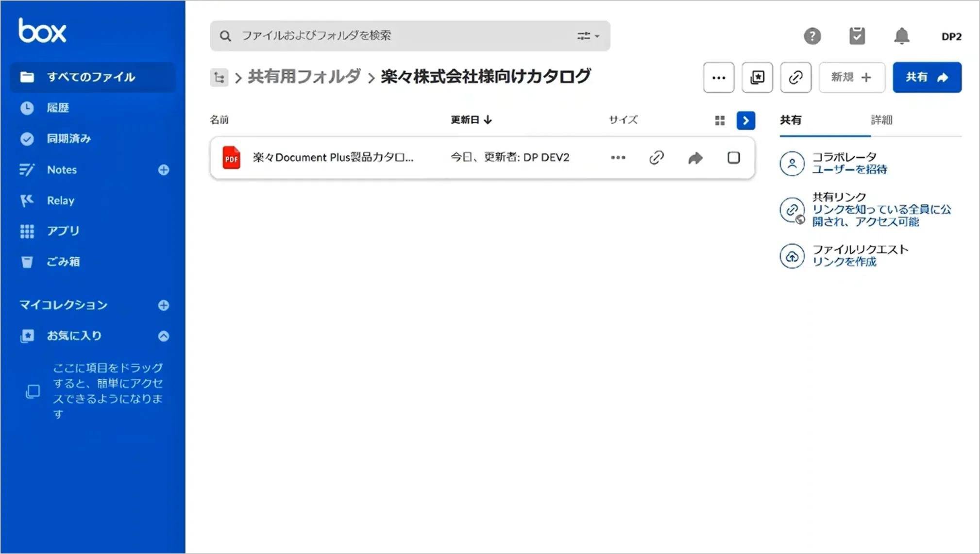Click the list view toggle icon
980x554 pixels.
coord(746,120)
